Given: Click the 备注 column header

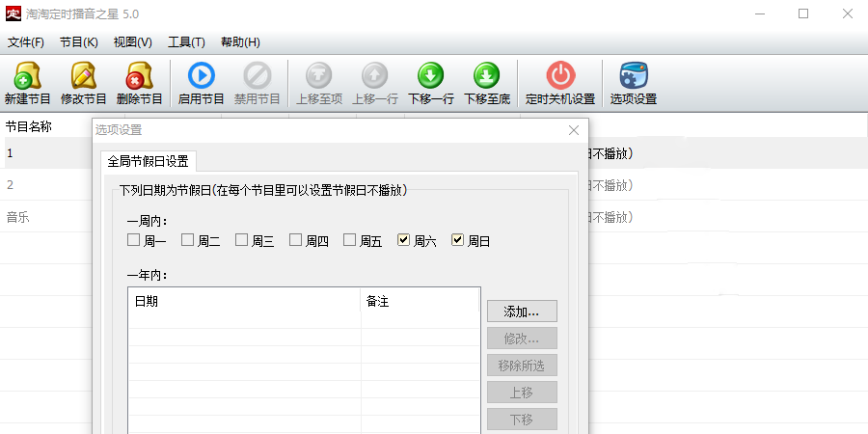Looking at the screenshot, I should [x=420, y=302].
